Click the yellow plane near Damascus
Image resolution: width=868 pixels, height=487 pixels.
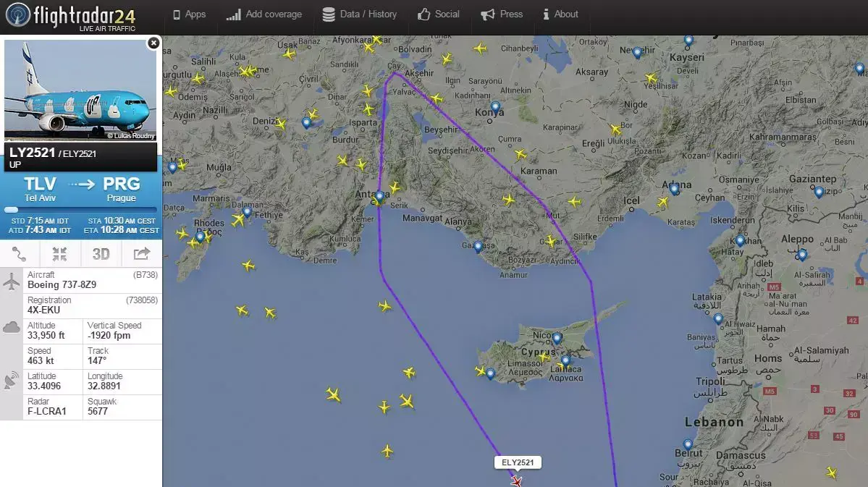pyautogui.click(x=831, y=472)
